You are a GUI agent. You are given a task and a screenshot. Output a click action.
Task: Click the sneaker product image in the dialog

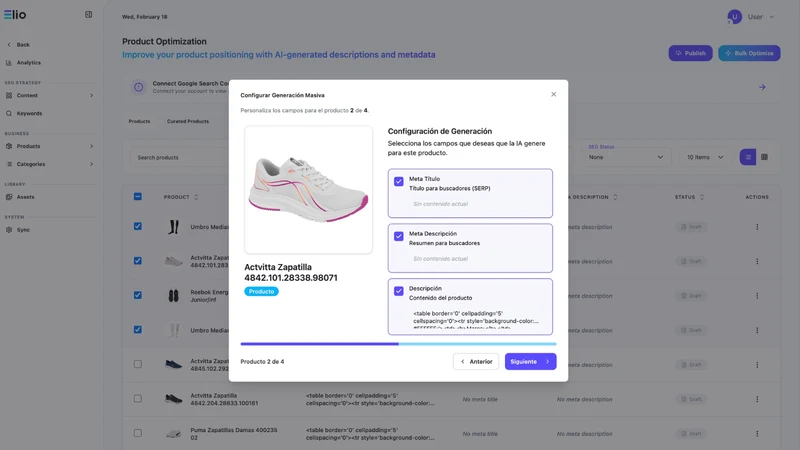click(x=308, y=190)
